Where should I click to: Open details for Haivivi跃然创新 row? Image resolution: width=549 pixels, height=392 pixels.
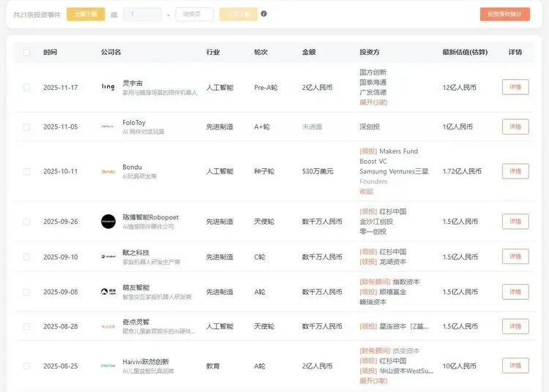point(515,366)
